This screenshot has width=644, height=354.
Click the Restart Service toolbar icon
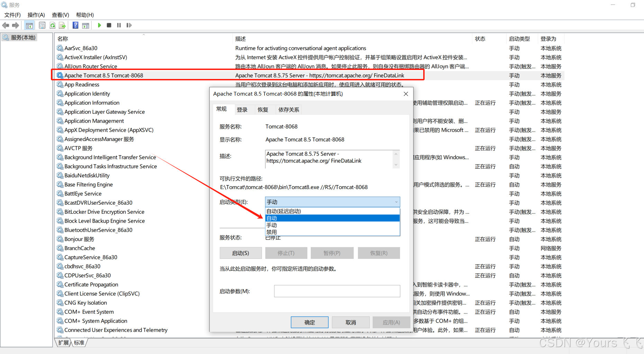point(129,25)
